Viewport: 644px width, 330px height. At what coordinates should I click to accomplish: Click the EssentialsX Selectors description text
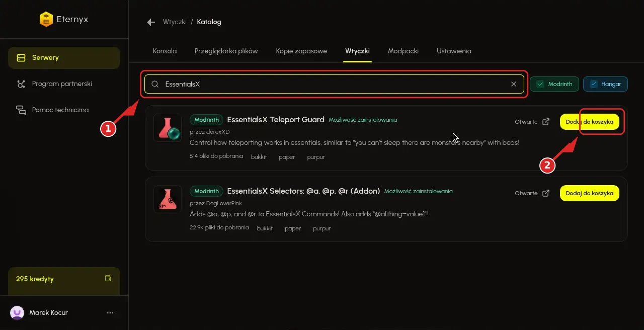click(309, 214)
